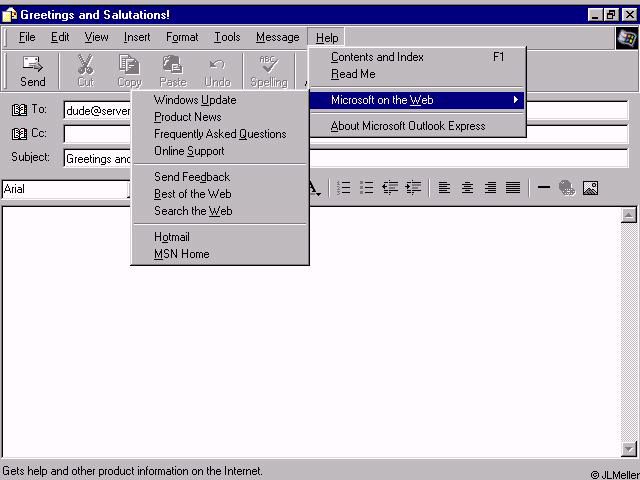
Task: Align text to the left
Action: [x=444, y=188]
